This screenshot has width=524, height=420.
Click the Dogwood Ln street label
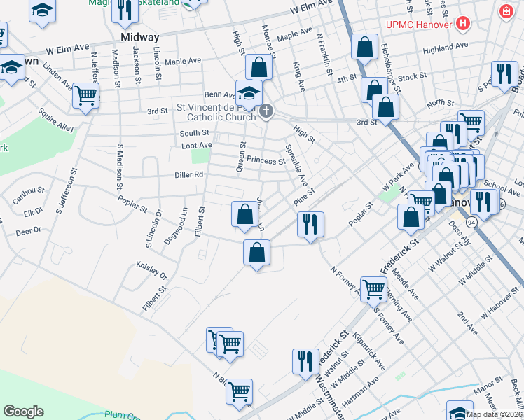(x=176, y=226)
